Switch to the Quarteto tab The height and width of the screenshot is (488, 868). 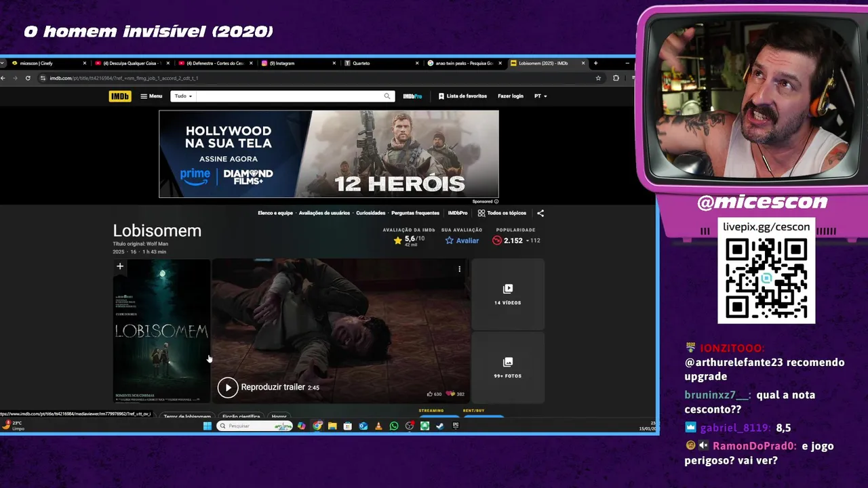[380, 63]
